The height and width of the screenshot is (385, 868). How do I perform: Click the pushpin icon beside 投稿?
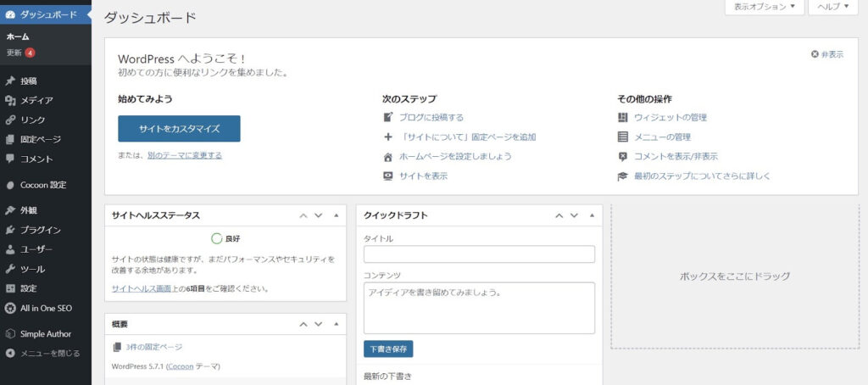[10, 81]
